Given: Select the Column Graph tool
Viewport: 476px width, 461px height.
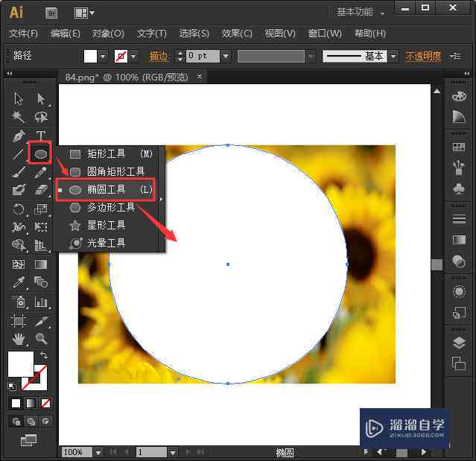Looking at the screenshot, I should (41, 302).
